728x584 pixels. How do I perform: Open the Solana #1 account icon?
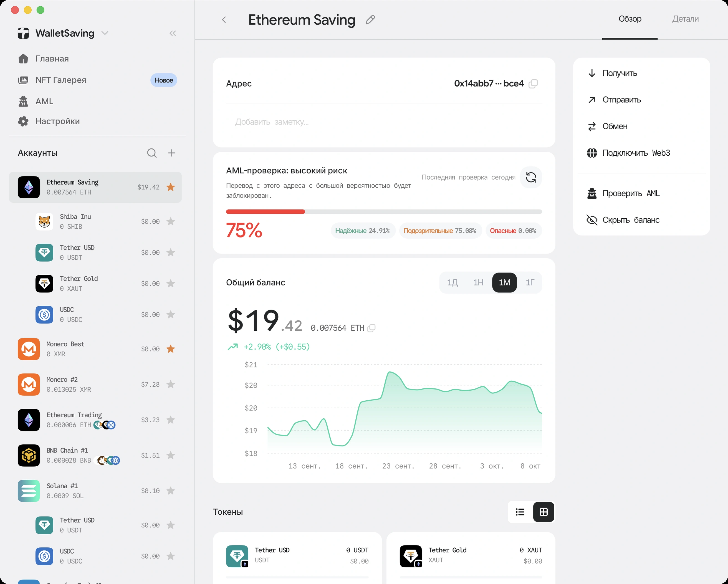29,491
